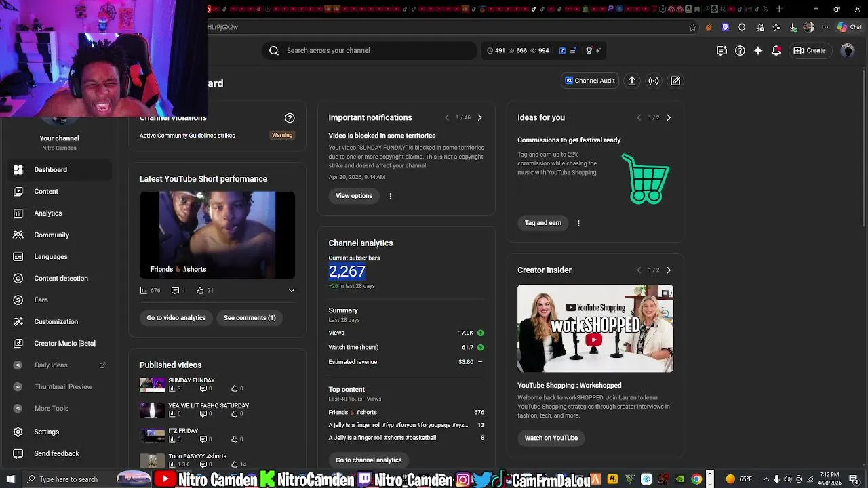The height and width of the screenshot is (488, 868).
Task: Play the YouTube Shopping workSHOPPED video thumbnail
Action: click(x=595, y=329)
